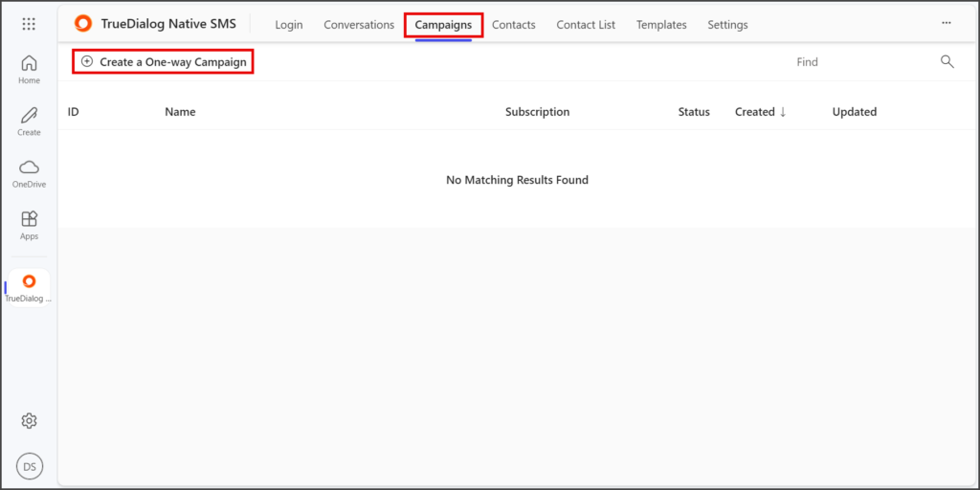980x490 pixels.
Task: Open the DS account avatar
Action: point(30,466)
